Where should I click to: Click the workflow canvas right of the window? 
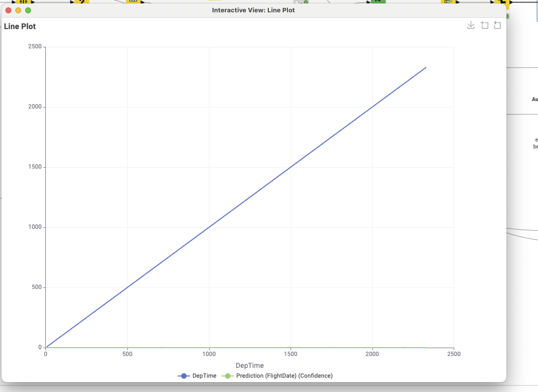(523, 173)
